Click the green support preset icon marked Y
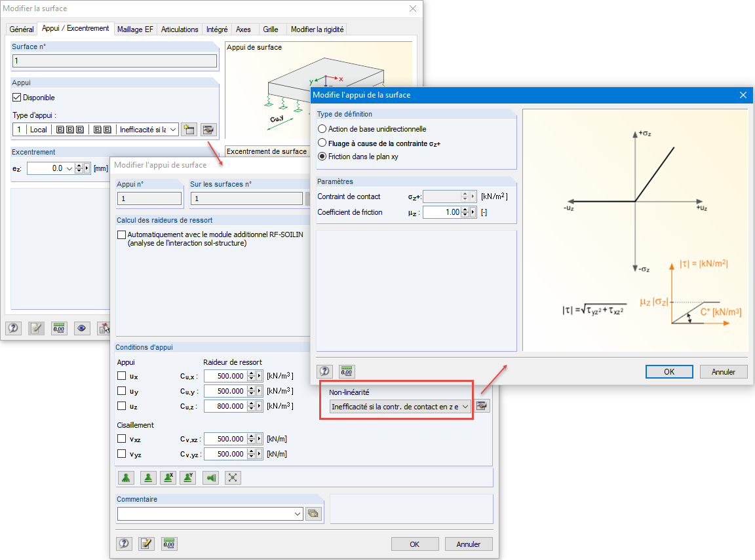 point(188,477)
